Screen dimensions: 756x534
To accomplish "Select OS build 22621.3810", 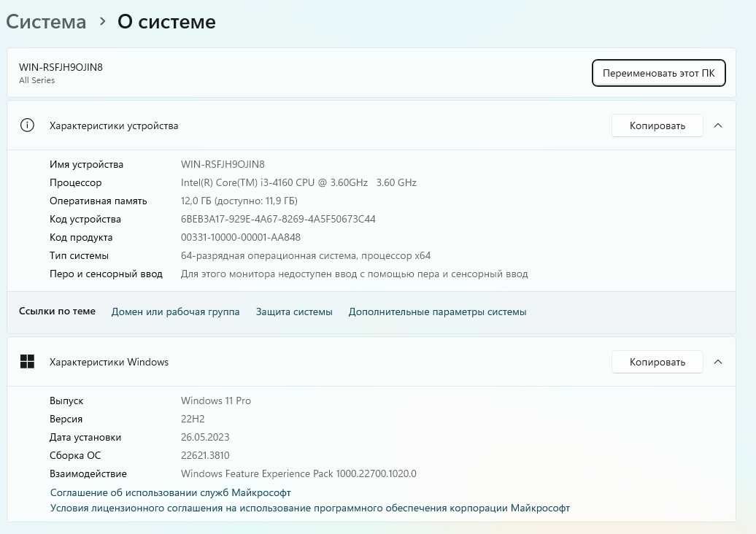I will point(205,455).
